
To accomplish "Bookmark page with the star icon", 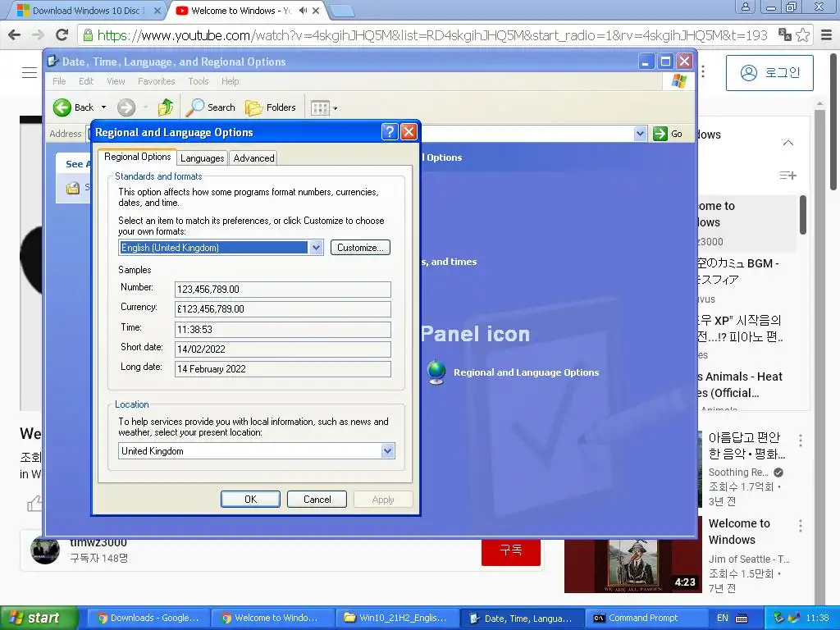I will tap(802, 35).
